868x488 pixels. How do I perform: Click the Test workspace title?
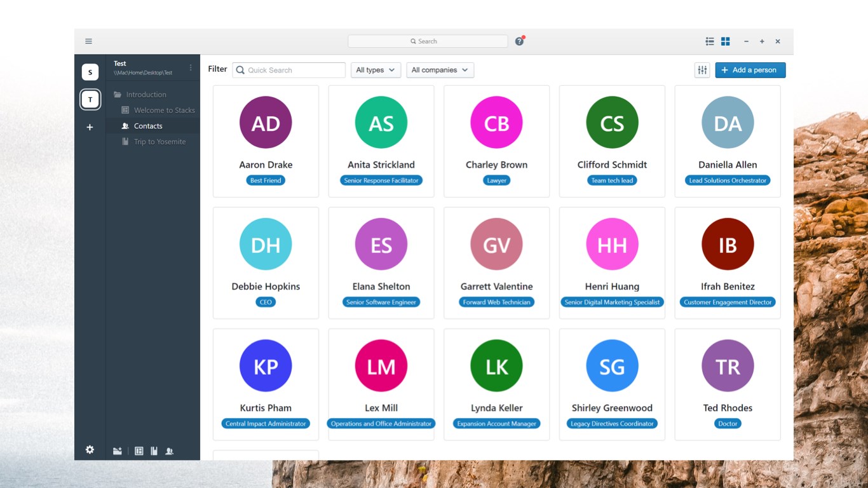[120, 64]
